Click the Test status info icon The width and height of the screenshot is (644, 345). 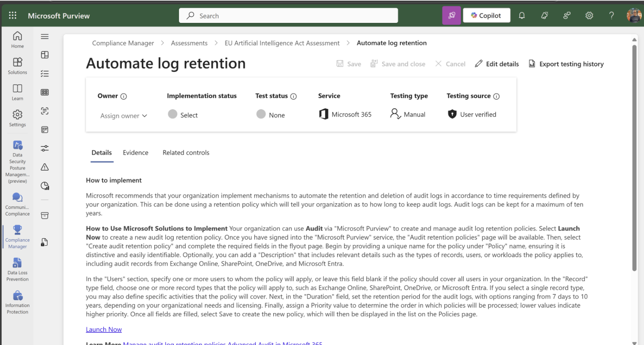293,96
